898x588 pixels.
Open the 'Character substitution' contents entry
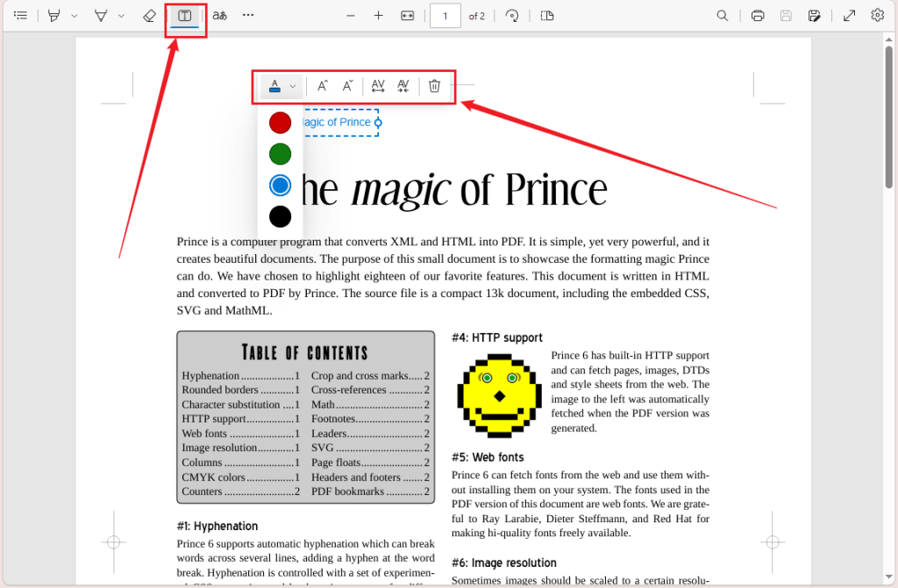pyautogui.click(x=241, y=404)
